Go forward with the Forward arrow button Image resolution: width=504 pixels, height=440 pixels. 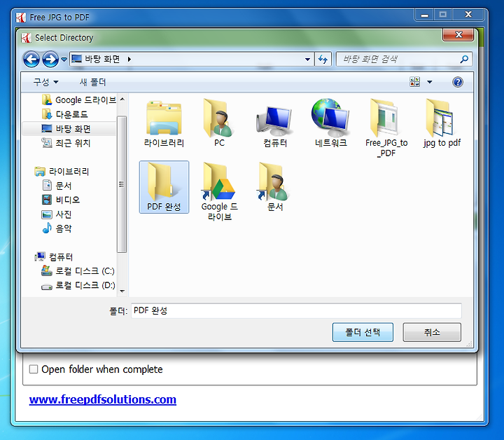coord(50,59)
